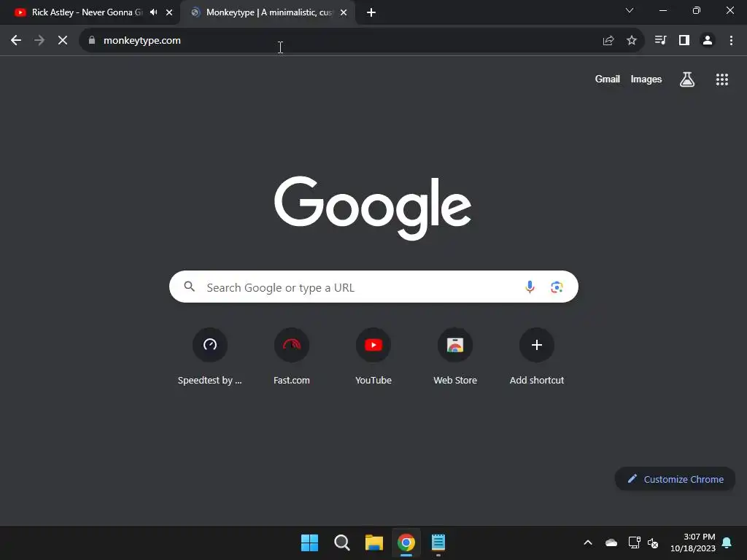747x560 pixels.
Task: Search by image with Lens icon
Action: coord(557,287)
